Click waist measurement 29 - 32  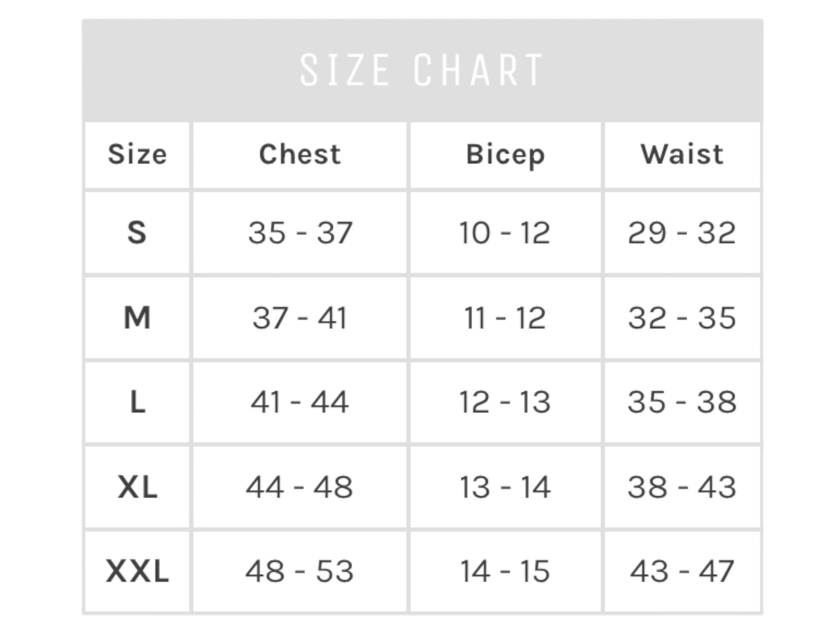click(x=682, y=233)
